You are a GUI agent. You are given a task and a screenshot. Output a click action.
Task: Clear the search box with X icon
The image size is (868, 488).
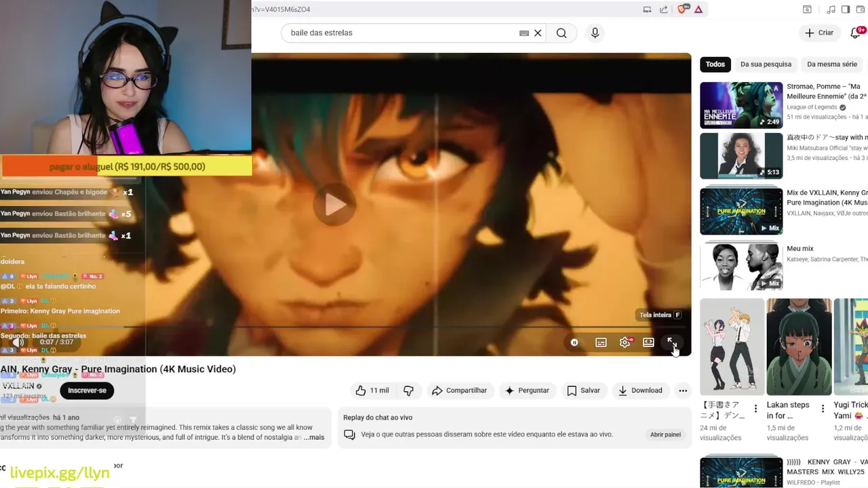(x=538, y=33)
